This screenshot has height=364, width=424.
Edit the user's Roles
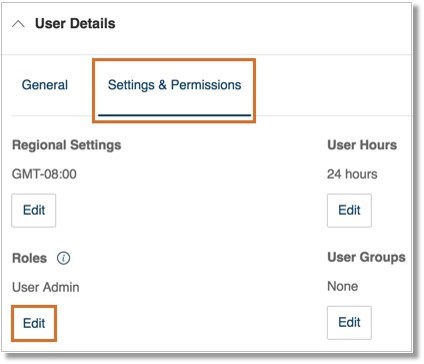point(34,323)
